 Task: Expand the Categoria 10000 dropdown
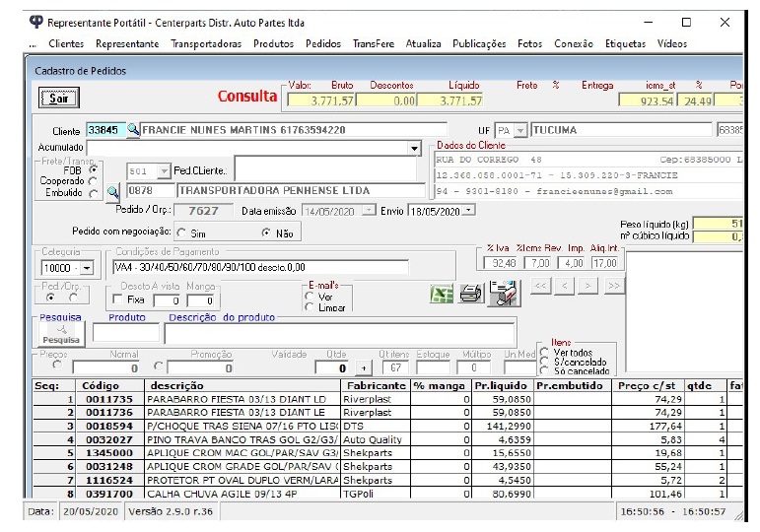point(87,268)
